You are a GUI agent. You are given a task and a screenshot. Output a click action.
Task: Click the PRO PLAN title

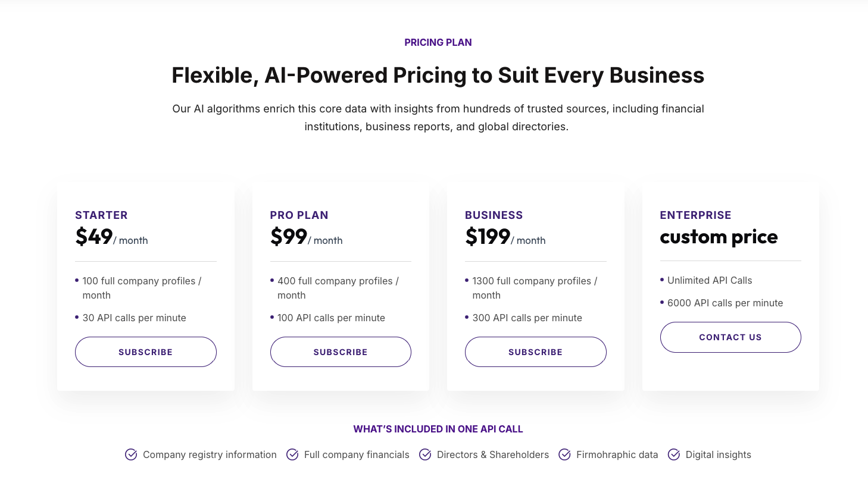pos(299,215)
